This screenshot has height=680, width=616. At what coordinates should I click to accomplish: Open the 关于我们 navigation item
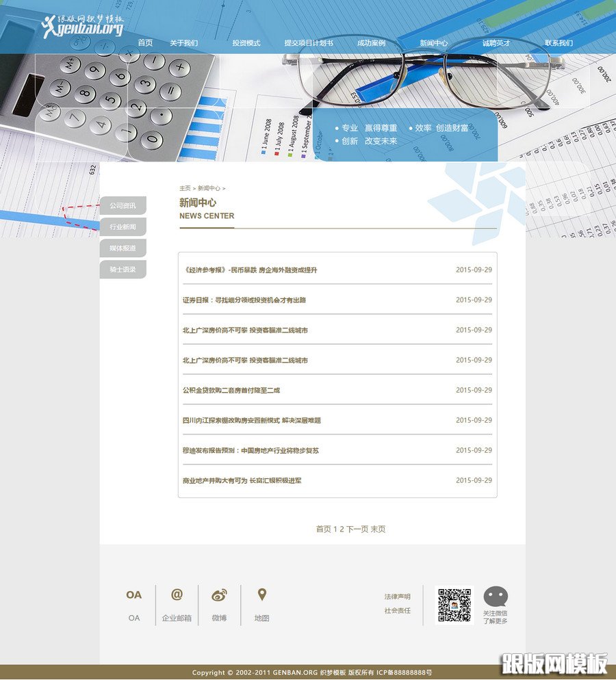(184, 42)
